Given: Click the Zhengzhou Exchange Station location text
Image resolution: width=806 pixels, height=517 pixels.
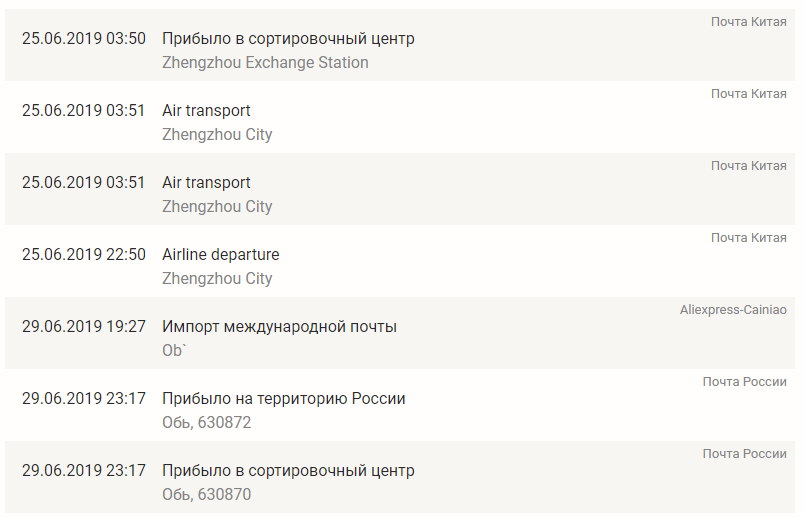Looking at the screenshot, I should coord(265,62).
